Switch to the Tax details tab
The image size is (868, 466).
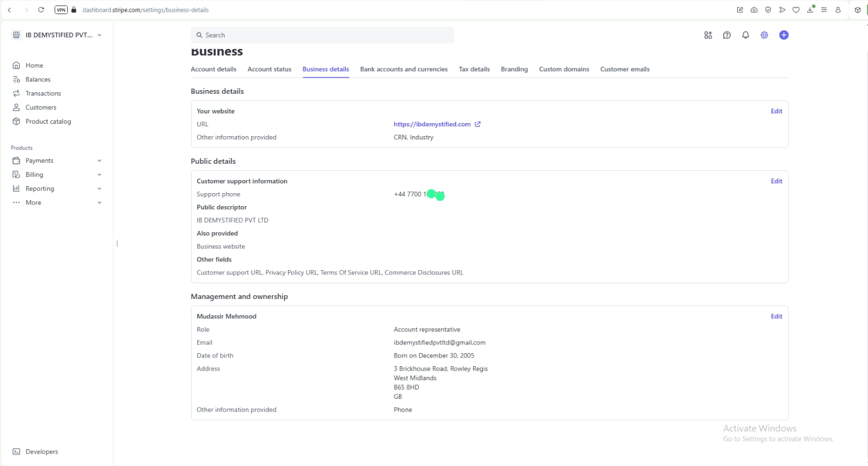pyautogui.click(x=474, y=69)
